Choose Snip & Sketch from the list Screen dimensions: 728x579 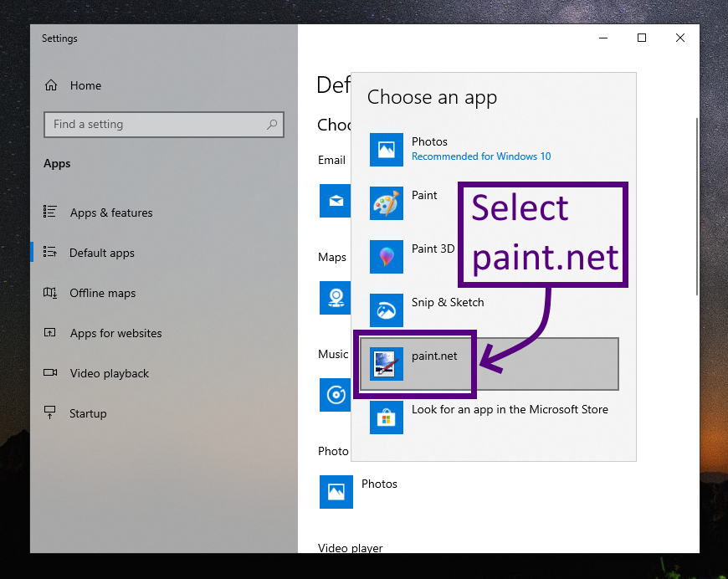[490, 310]
